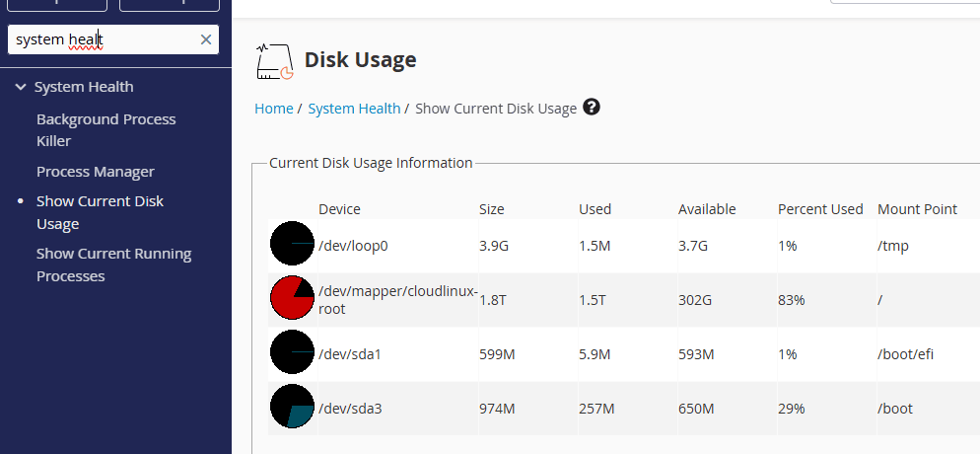Click the /dev/sda3 teal pie chart

[292, 408]
